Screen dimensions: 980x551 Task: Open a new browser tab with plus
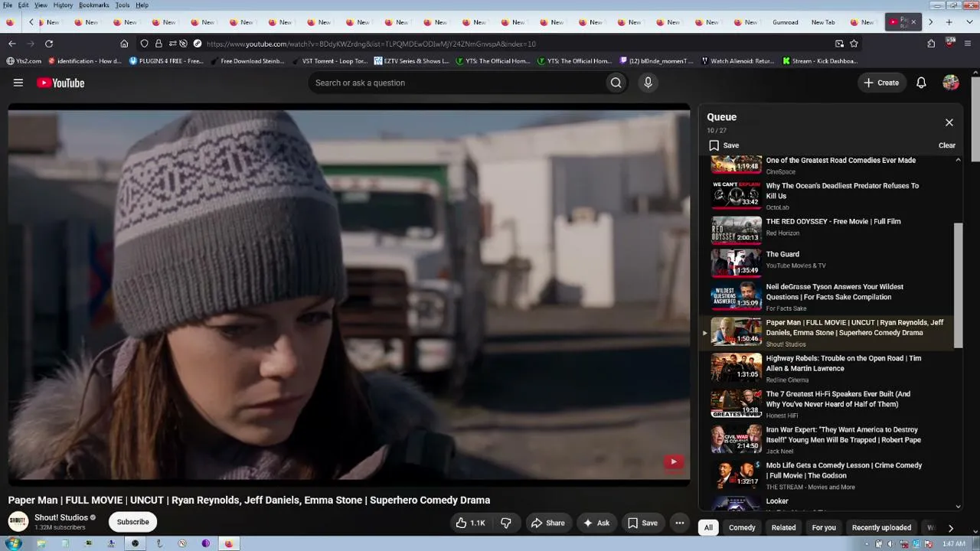949,22
